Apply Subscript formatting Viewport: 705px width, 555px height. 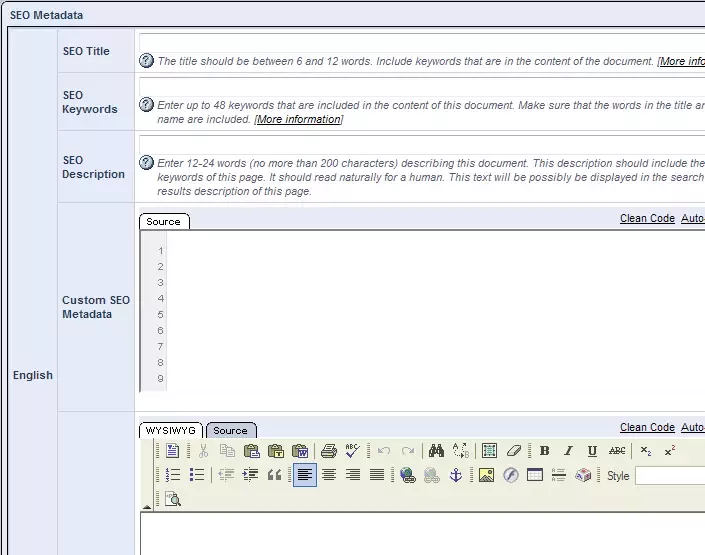[x=646, y=451]
